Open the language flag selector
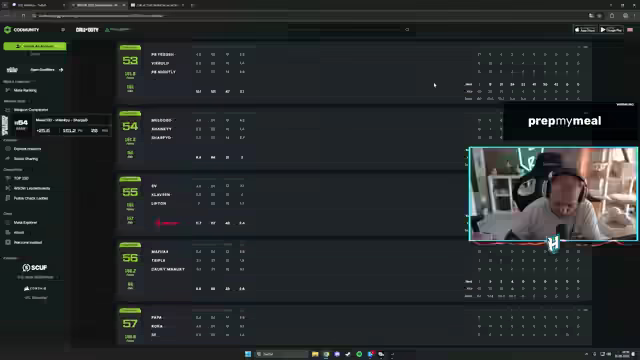640x360 pixels. 630,30
